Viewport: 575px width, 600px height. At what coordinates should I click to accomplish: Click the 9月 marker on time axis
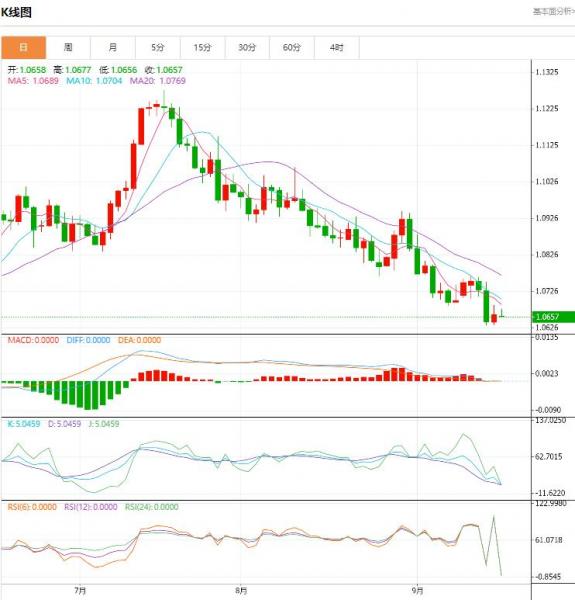coord(417,590)
